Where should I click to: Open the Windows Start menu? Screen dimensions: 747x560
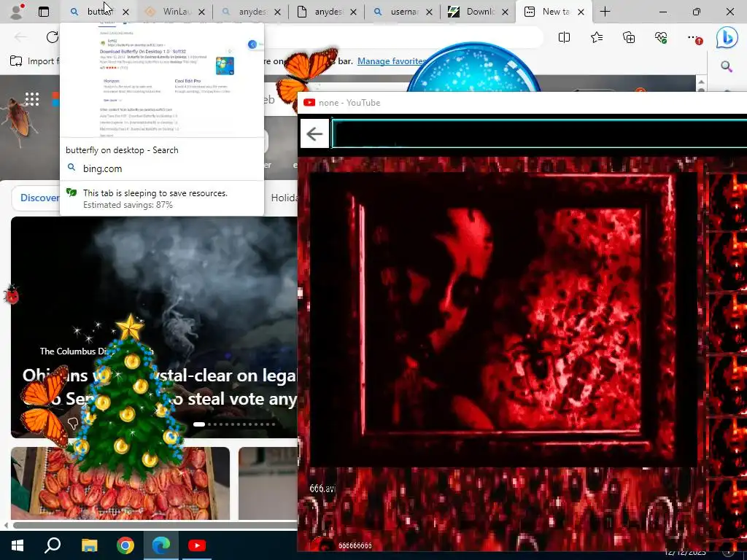(18, 545)
